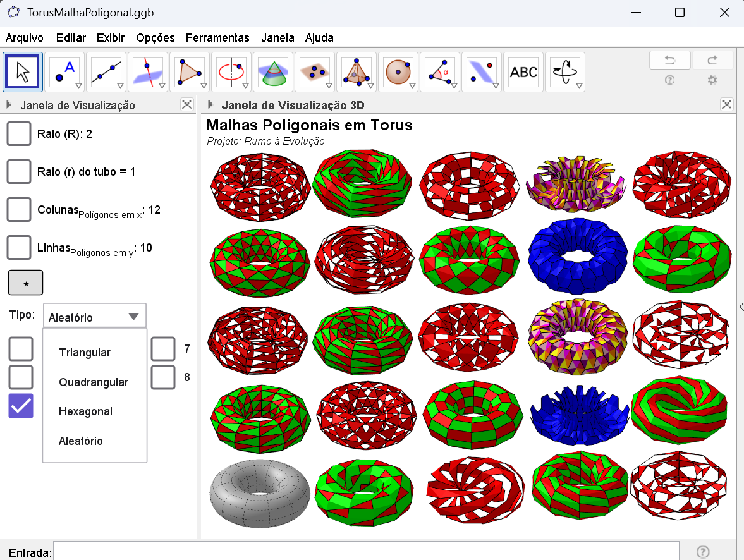Toggle the Colunas checkbox

[19, 210]
